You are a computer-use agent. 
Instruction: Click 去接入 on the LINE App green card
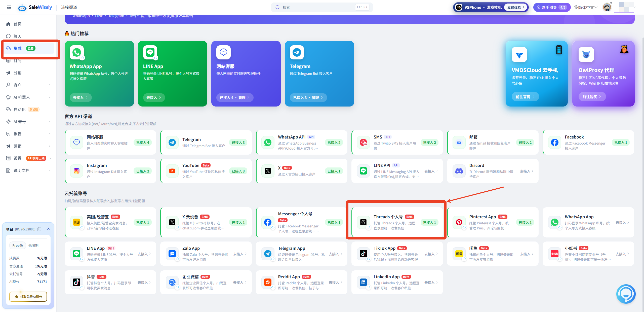pos(154,97)
